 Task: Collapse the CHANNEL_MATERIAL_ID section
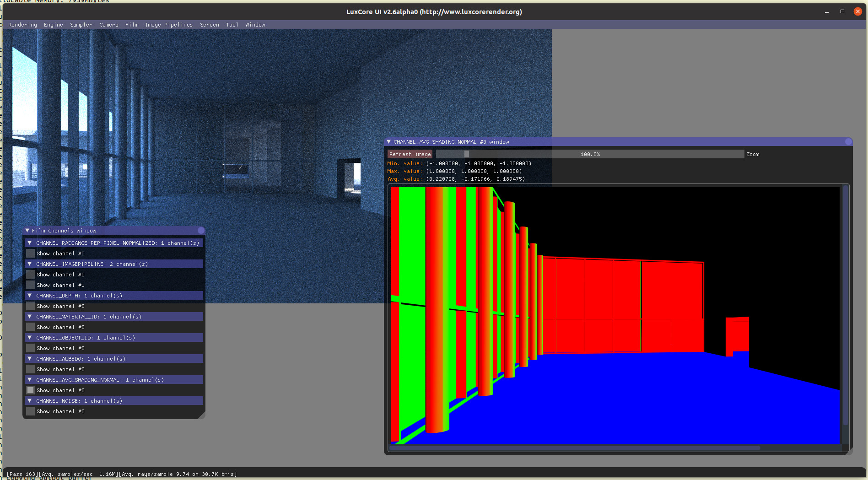coord(30,317)
